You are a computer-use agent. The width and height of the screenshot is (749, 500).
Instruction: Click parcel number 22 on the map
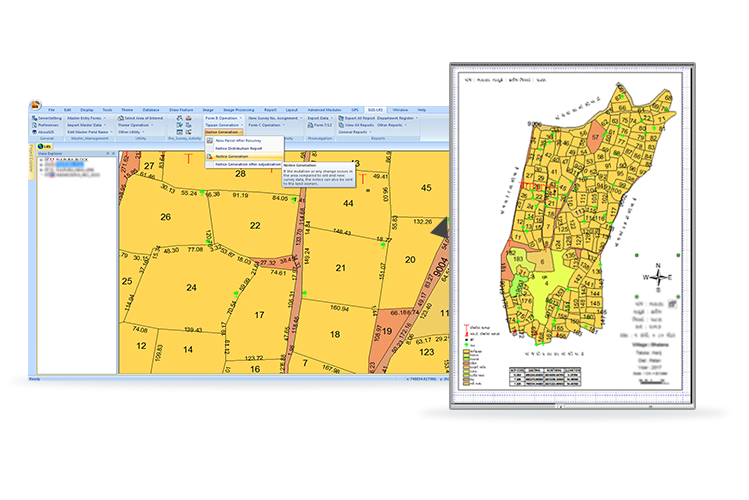pyautogui.click(x=255, y=225)
